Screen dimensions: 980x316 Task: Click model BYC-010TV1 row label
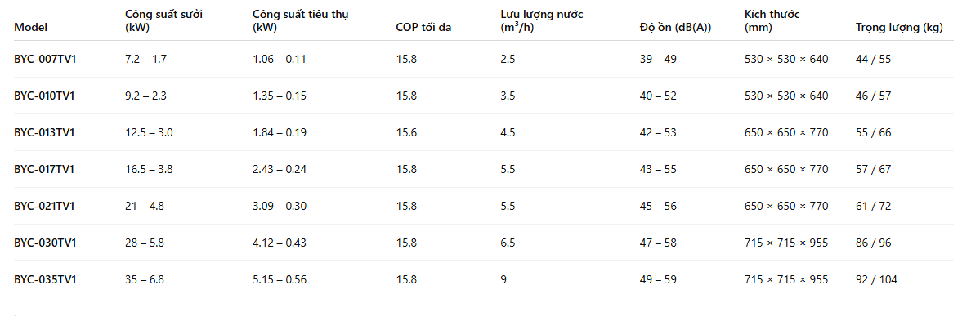(x=45, y=96)
